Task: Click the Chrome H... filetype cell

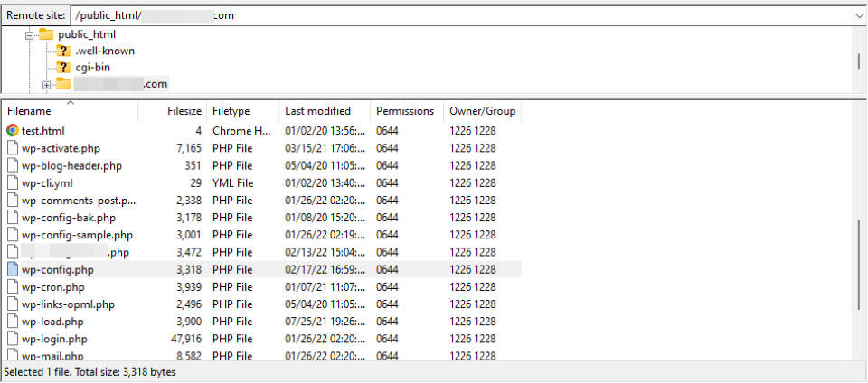Action: click(x=242, y=131)
